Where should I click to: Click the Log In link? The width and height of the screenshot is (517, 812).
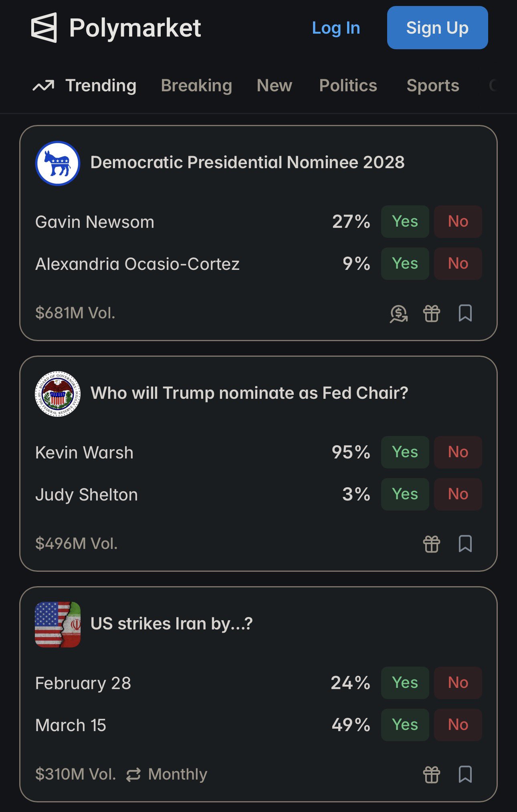tap(336, 28)
